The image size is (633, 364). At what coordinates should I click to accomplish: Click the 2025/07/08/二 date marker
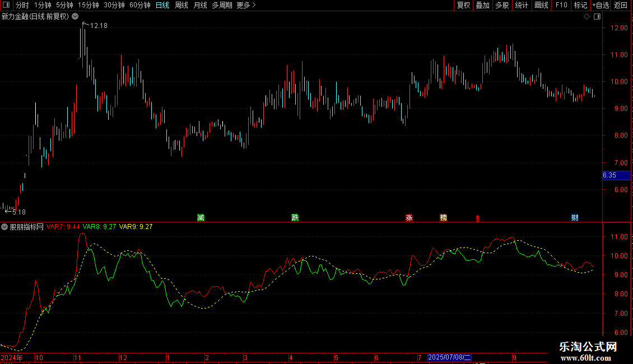coord(449,357)
